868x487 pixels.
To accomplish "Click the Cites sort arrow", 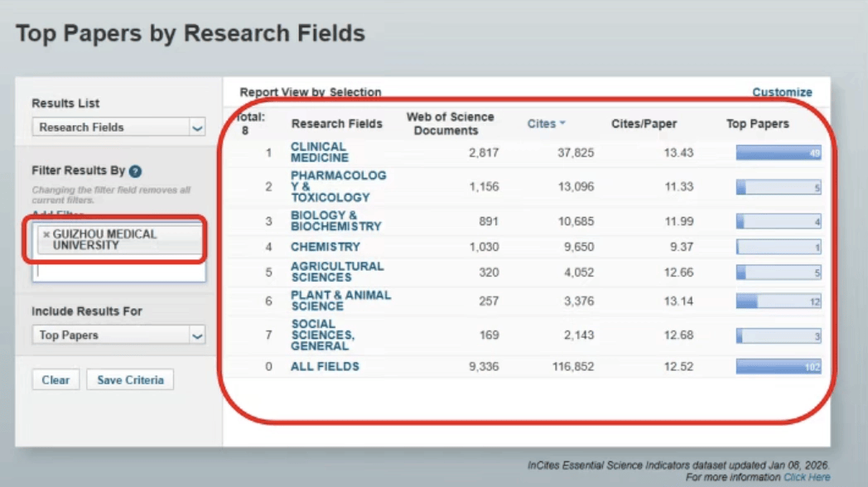I will [x=562, y=123].
